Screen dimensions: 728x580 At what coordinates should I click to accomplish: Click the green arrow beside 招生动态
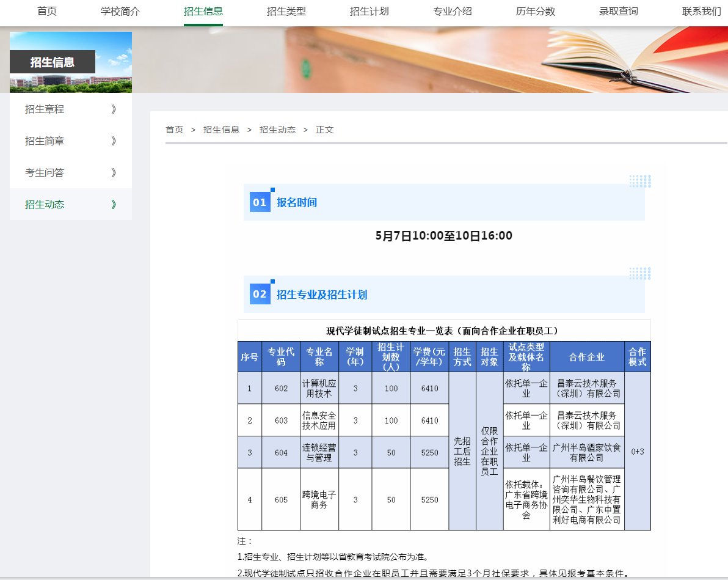114,204
